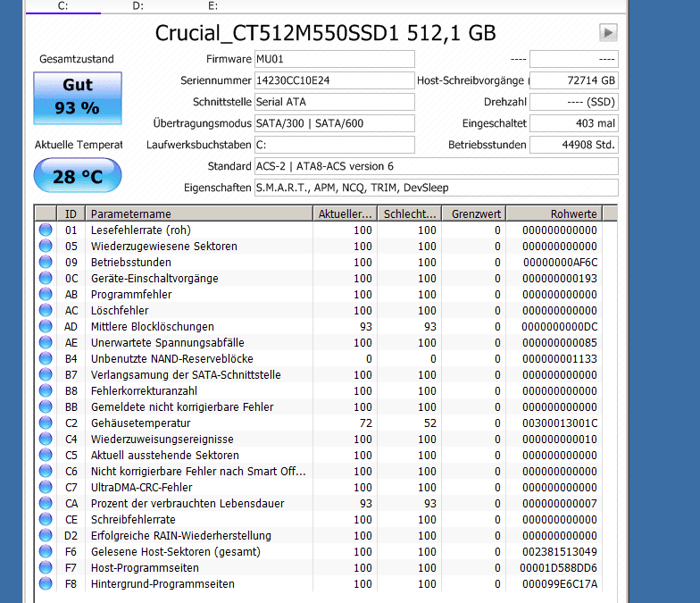
Task: Click status icon of row 09 Betriebsstunden
Action: point(46,262)
